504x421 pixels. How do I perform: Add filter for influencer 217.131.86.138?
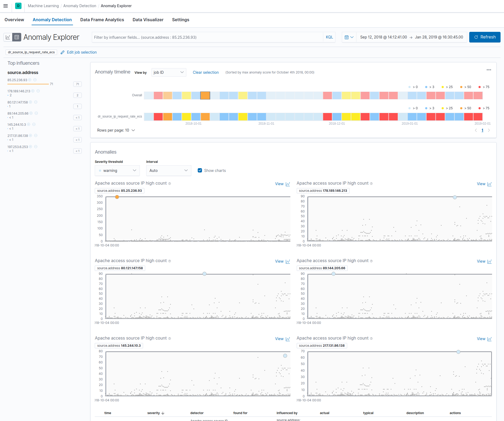coord(31,136)
